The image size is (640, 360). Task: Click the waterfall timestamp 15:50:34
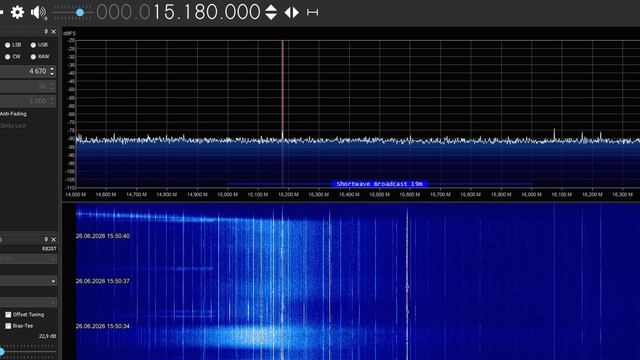click(x=103, y=326)
